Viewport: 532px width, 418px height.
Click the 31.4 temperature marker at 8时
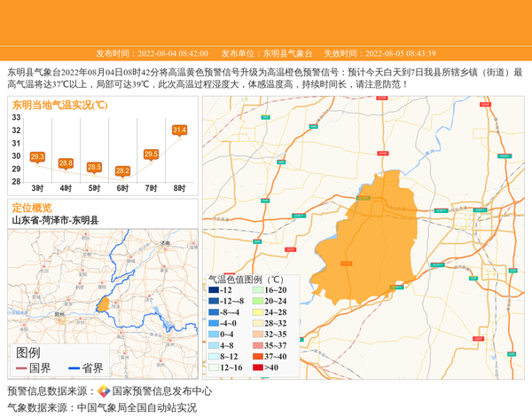pyautogui.click(x=179, y=130)
